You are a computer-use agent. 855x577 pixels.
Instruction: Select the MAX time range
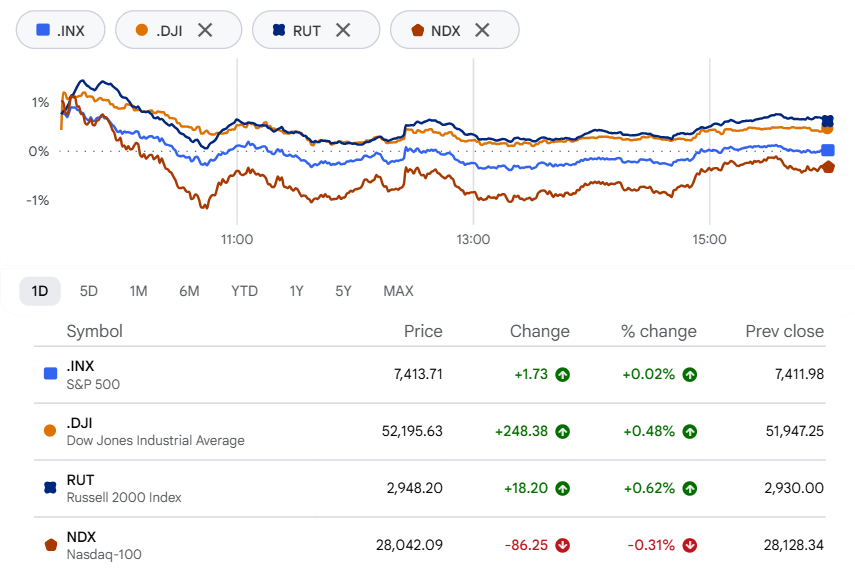(399, 291)
